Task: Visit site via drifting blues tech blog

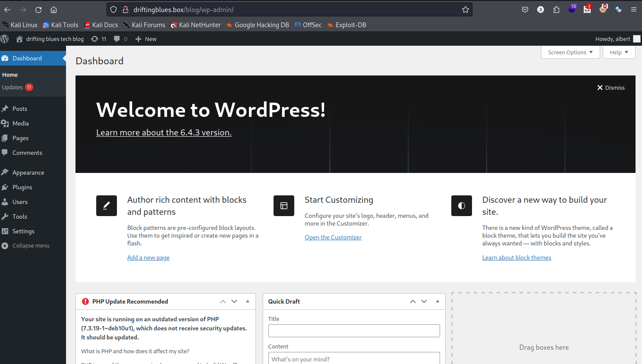Action: coord(50,39)
